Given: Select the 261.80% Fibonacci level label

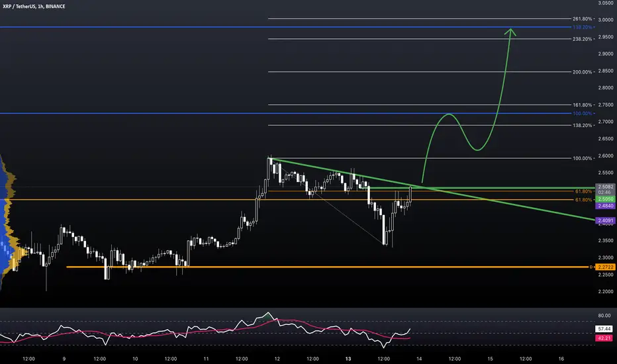Looking at the screenshot, I should [583, 19].
